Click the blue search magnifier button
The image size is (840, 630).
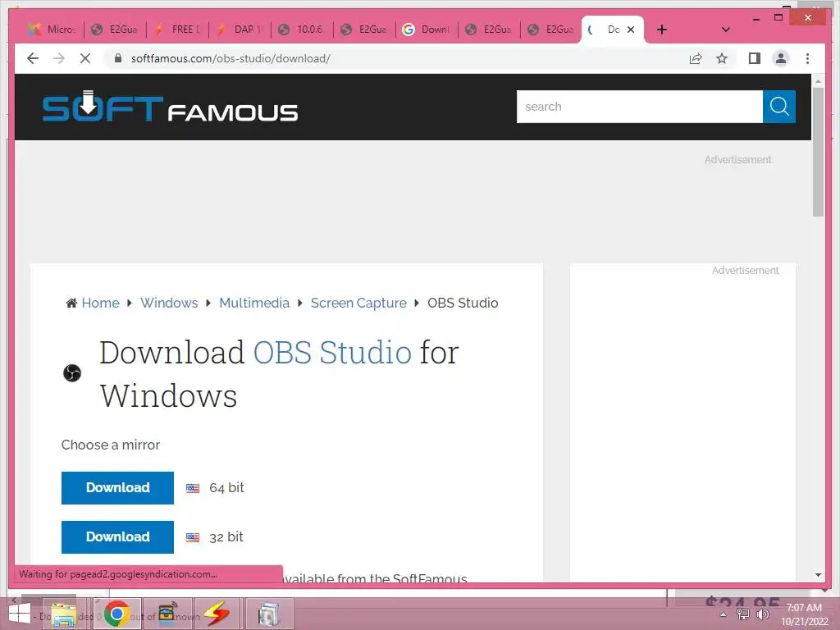(x=779, y=107)
